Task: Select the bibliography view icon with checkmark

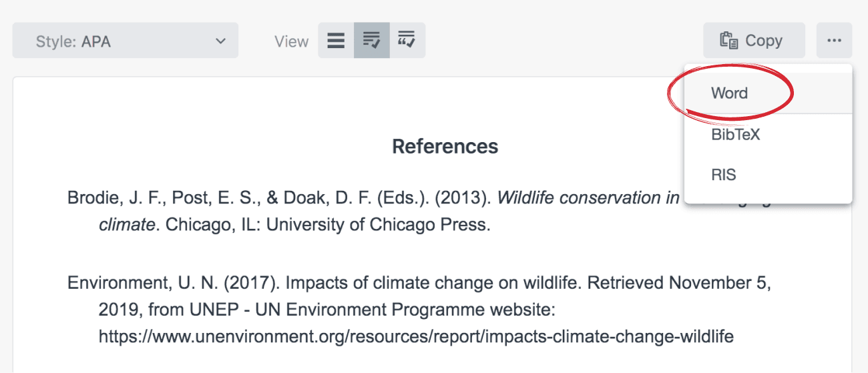Action: [x=371, y=41]
